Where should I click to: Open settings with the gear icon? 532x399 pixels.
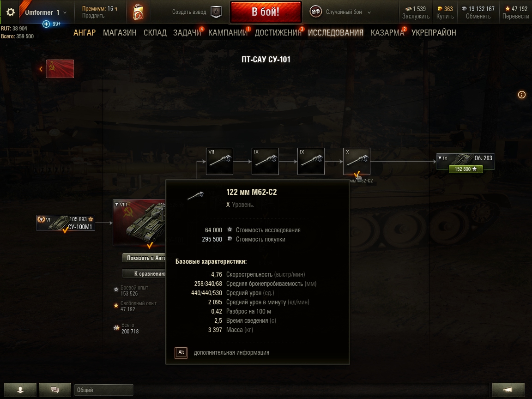point(11,12)
